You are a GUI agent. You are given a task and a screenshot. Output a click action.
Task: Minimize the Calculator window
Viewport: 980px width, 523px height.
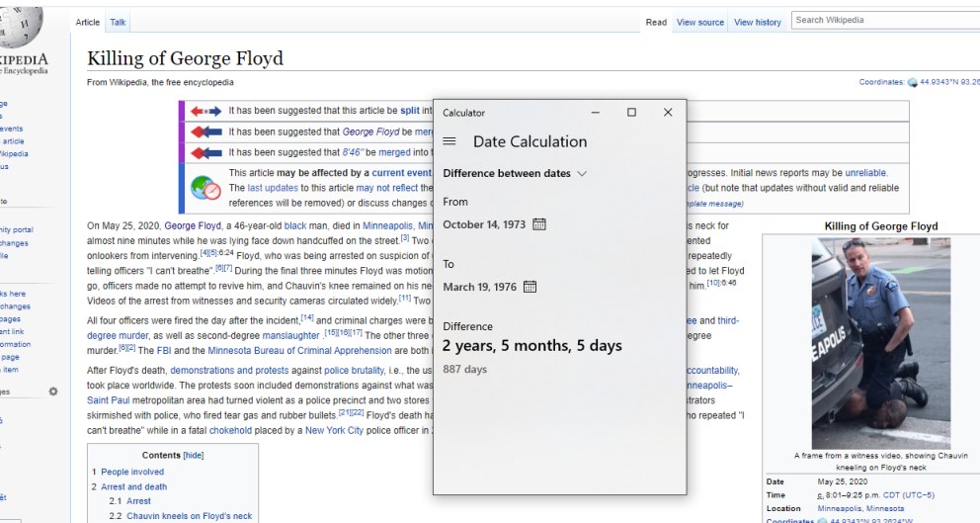pos(595,113)
